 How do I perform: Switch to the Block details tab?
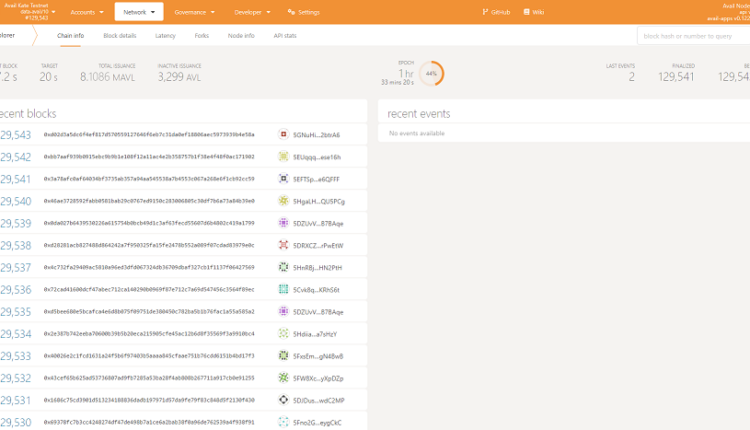pyautogui.click(x=119, y=35)
